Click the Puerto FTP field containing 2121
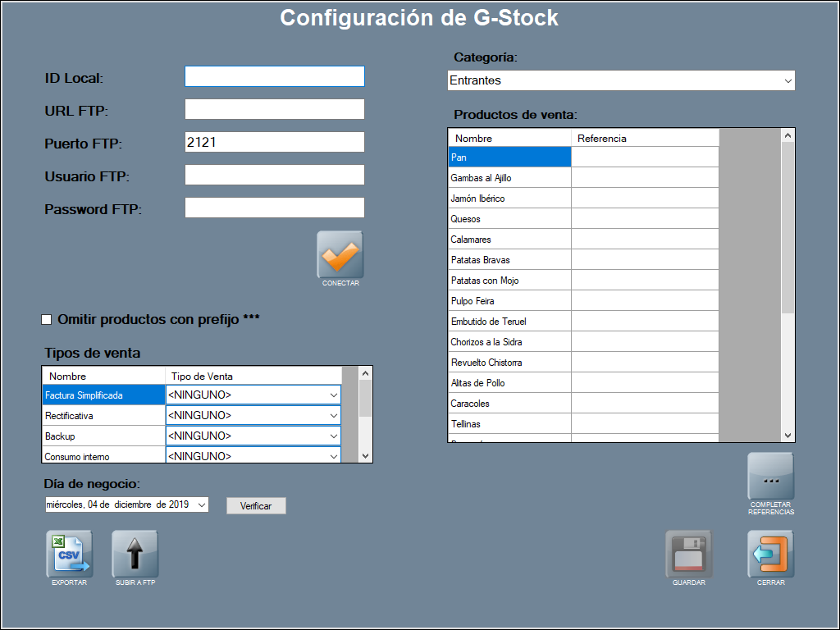Viewport: 840px width, 630px height. click(x=274, y=142)
